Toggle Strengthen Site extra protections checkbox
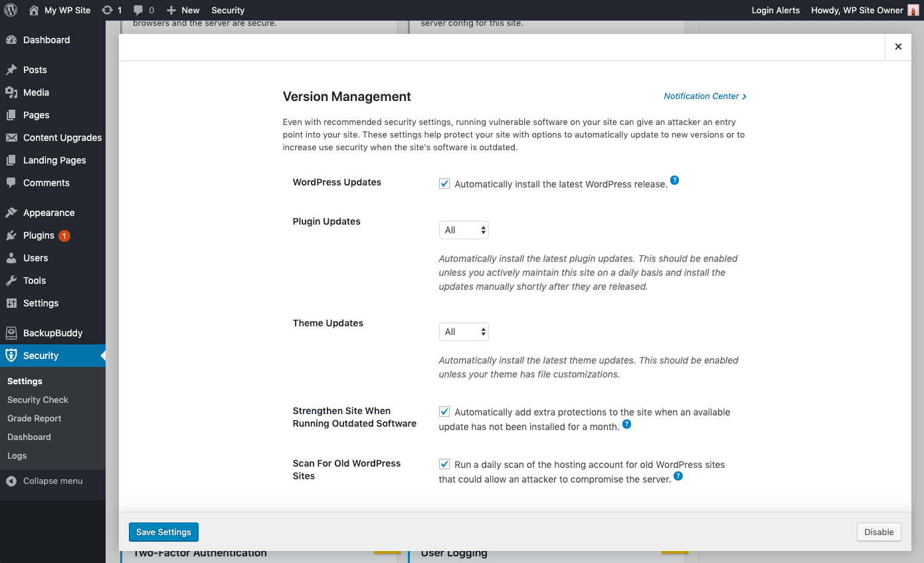 point(444,411)
